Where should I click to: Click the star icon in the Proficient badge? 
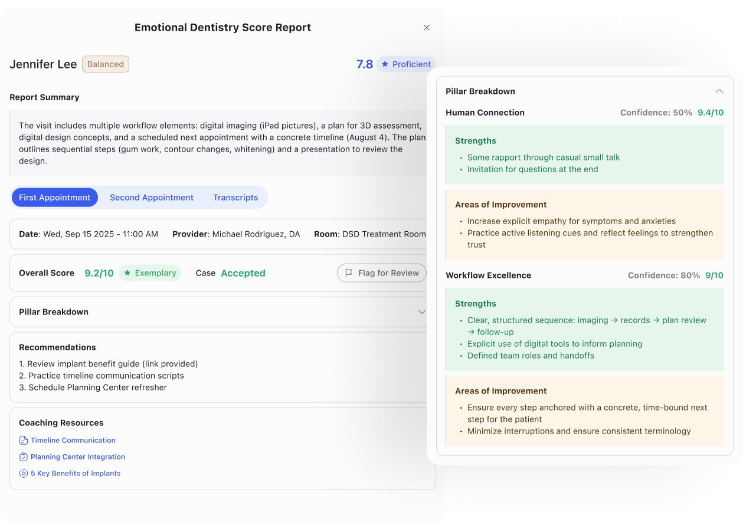pos(384,64)
